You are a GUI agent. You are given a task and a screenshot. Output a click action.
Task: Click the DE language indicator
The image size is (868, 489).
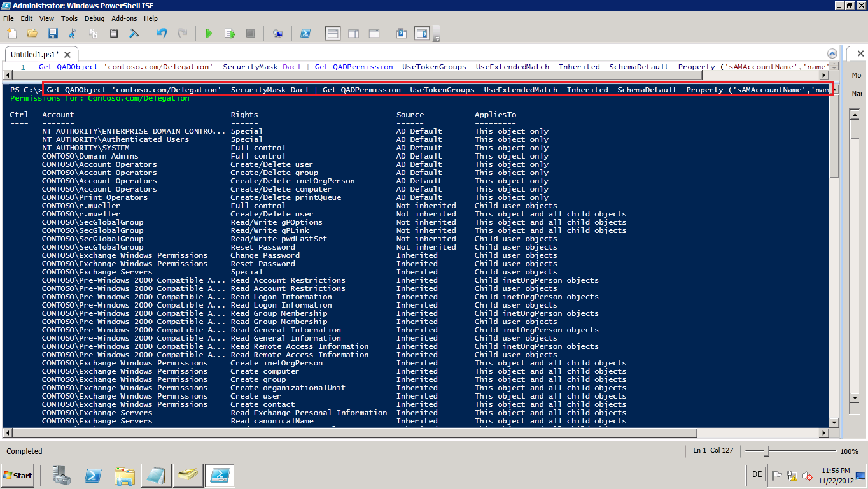click(x=757, y=474)
